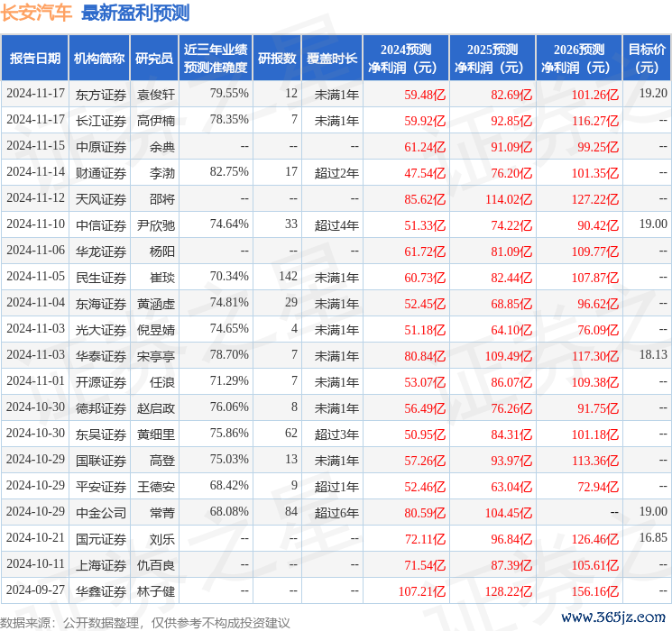Select the 光大证券 institution cell
The height and width of the screenshot is (631, 672).
pyautogui.click(x=101, y=329)
